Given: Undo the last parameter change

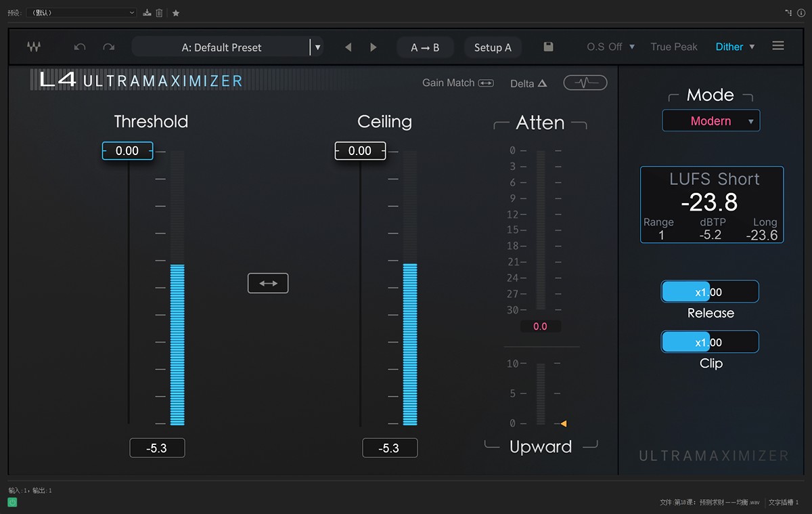Looking at the screenshot, I should pyautogui.click(x=80, y=47).
